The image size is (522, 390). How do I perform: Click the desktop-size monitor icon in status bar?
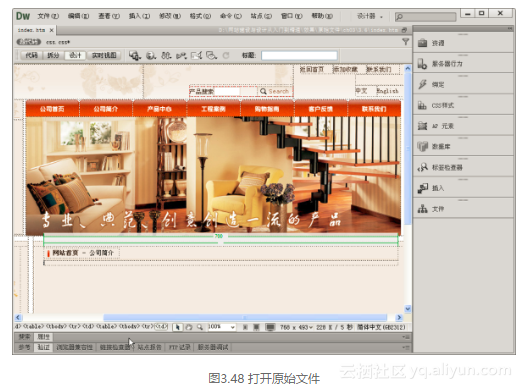[270, 327]
